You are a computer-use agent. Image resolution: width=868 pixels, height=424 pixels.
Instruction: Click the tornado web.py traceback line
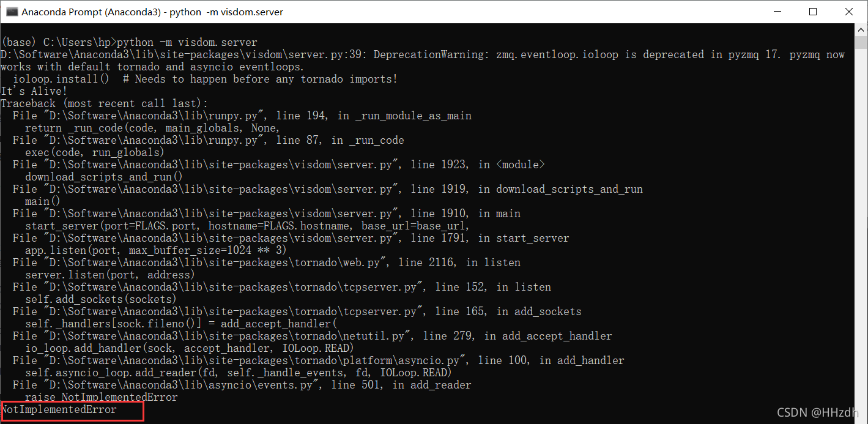tap(263, 262)
